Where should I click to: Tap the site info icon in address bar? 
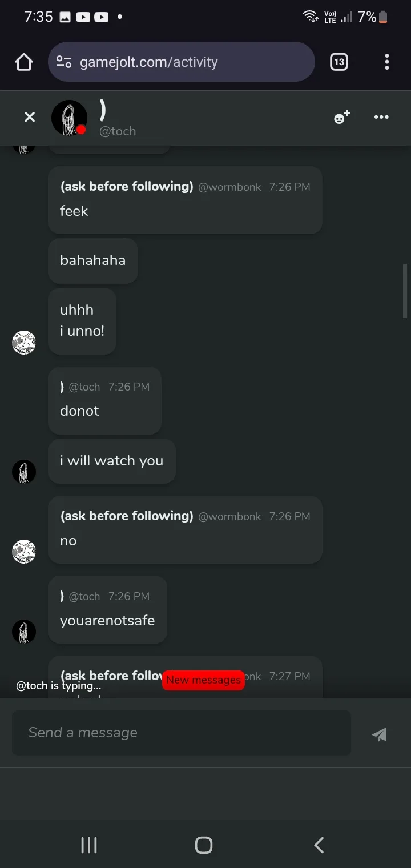click(x=64, y=62)
